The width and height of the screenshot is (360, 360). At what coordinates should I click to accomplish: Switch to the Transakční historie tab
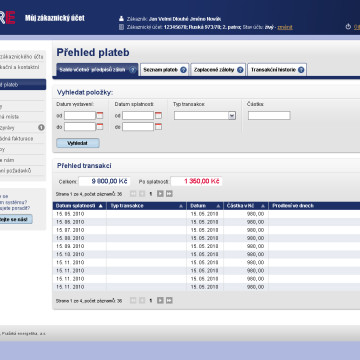pyautogui.click(x=277, y=70)
